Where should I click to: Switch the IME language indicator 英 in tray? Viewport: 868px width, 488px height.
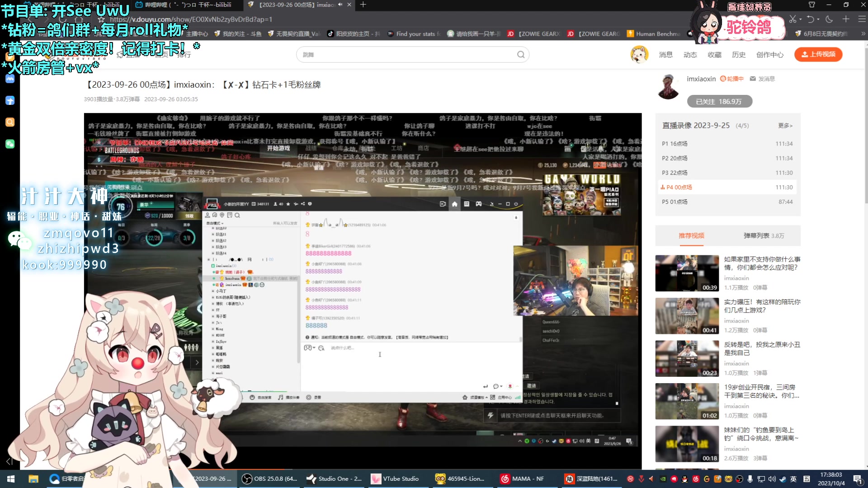coord(793,479)
